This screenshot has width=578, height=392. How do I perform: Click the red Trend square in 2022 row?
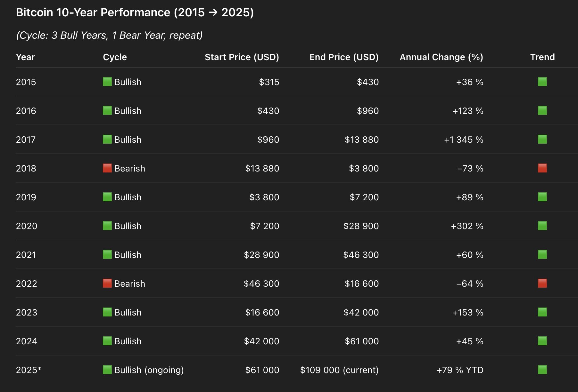[542, 284]
